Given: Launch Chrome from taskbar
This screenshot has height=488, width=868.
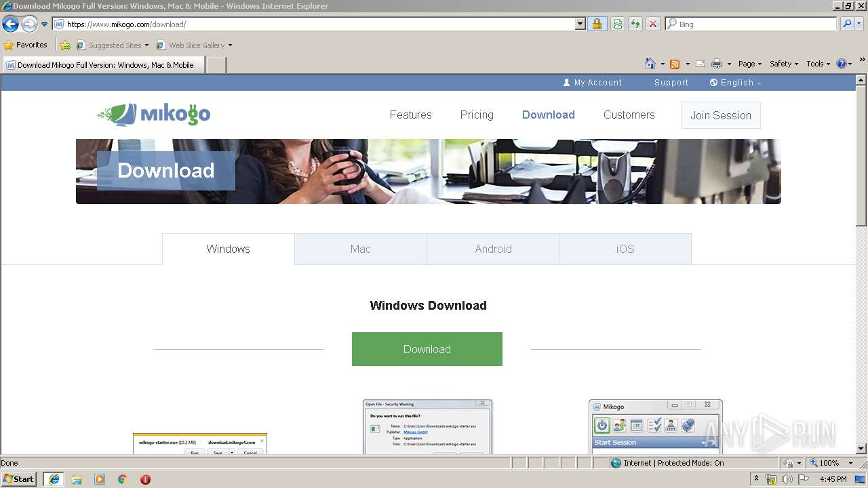Looking at the screenshot, I should 123,479.
